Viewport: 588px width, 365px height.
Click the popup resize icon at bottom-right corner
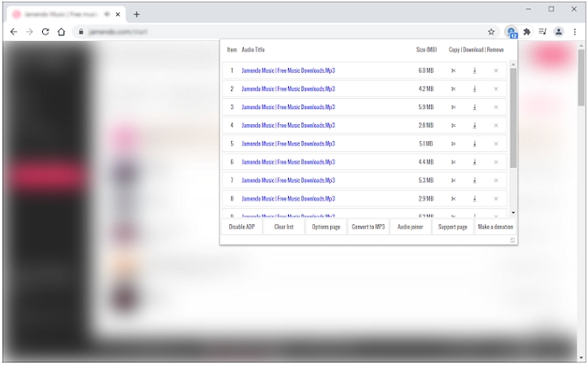point(512,240)
